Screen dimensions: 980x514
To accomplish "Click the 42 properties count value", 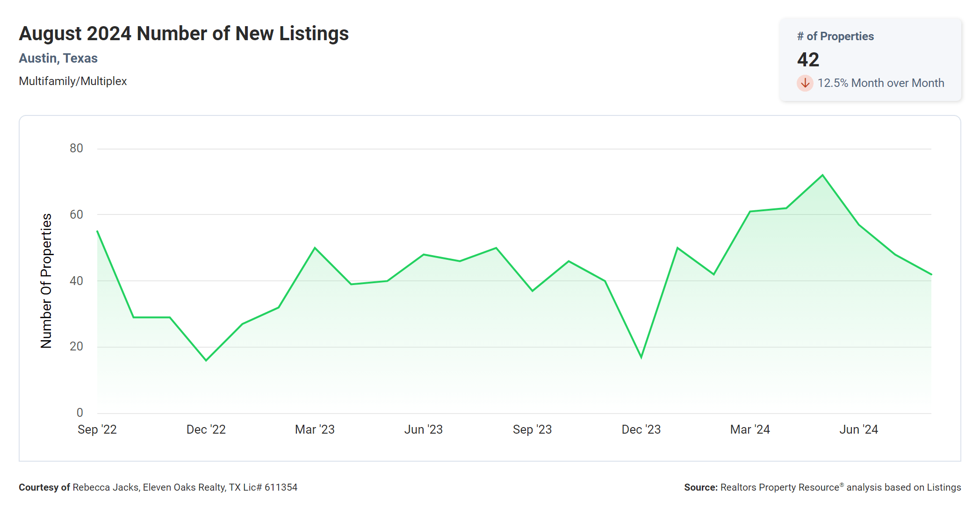I will pyautogui.click(x=808, y=60).
